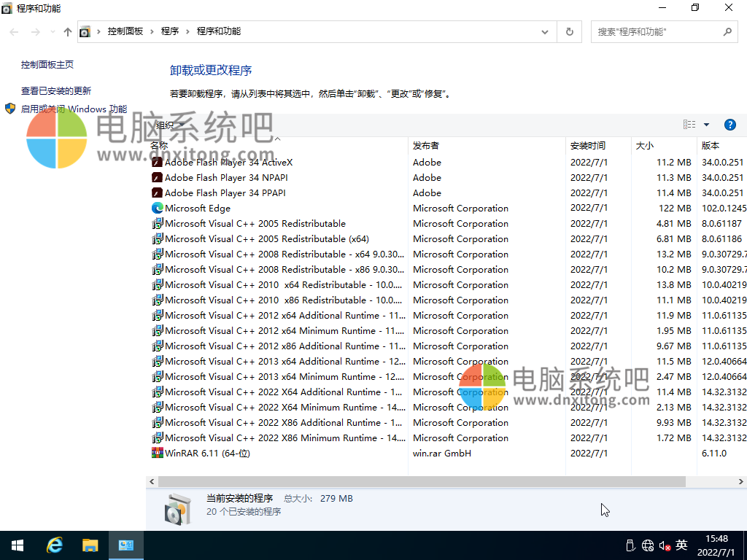Click the refresh button beside address bar
Image resolution: width=747 pixels, height=560 pixels.
coord(570,32)
